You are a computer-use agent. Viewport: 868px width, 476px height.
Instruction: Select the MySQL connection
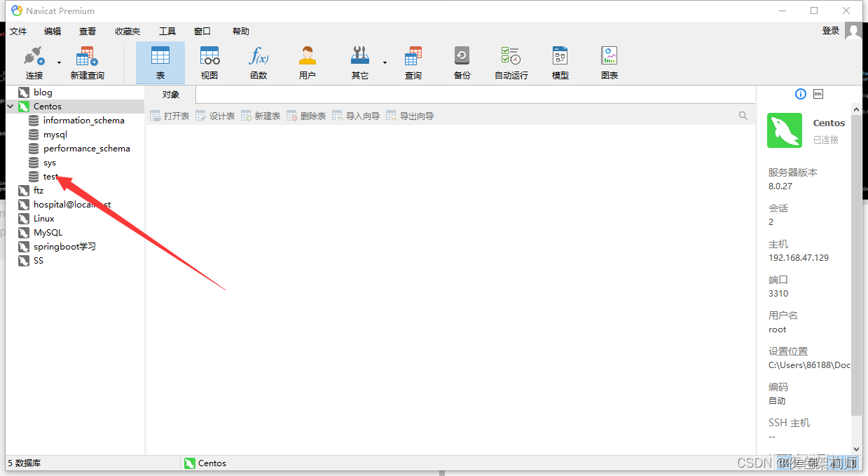coord(48,233)
